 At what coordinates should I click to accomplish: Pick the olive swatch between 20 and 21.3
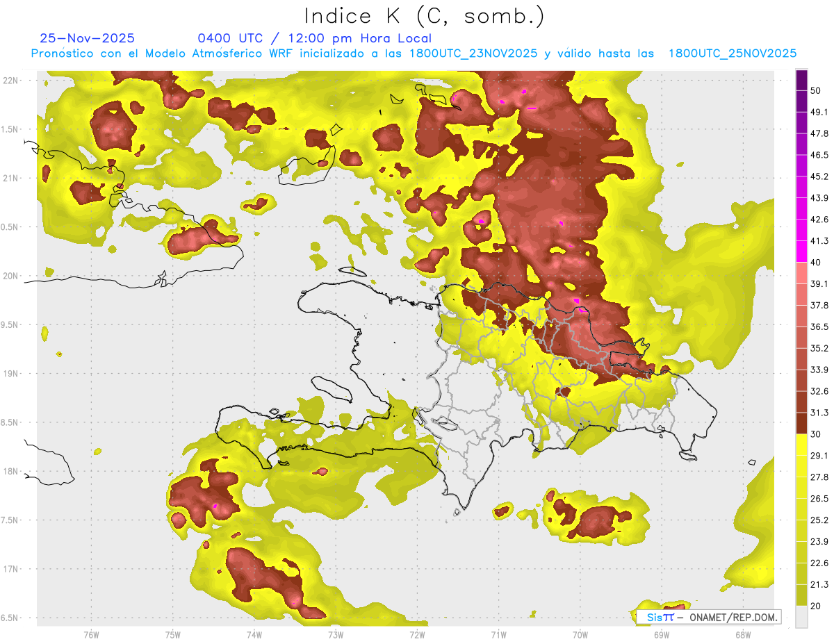pyautogui.click(x=801, y=595)
